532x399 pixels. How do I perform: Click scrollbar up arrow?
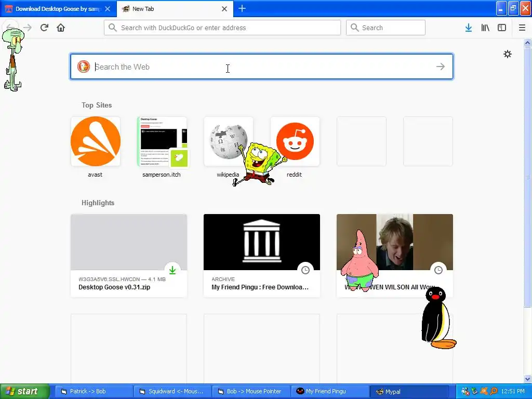[528, 43]
